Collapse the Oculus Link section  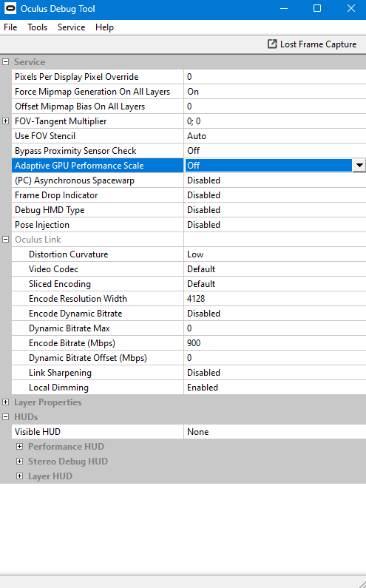click(6, 239)
